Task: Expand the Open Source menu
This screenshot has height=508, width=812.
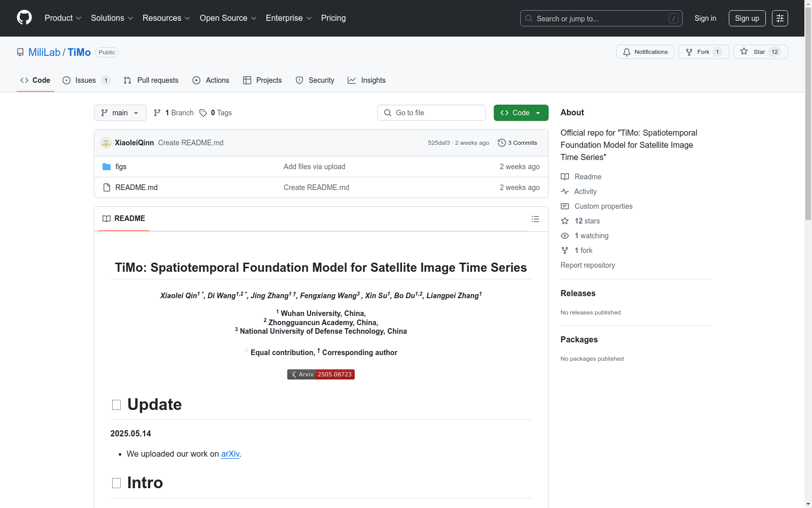Action: tap(228, 18)
